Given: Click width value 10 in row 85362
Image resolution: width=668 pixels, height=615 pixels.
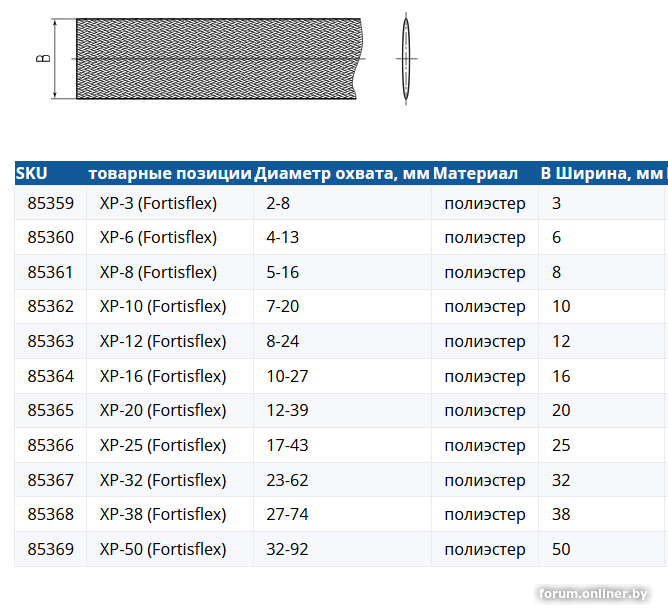Looking at the screenshot, I should (x=561, y=306).
